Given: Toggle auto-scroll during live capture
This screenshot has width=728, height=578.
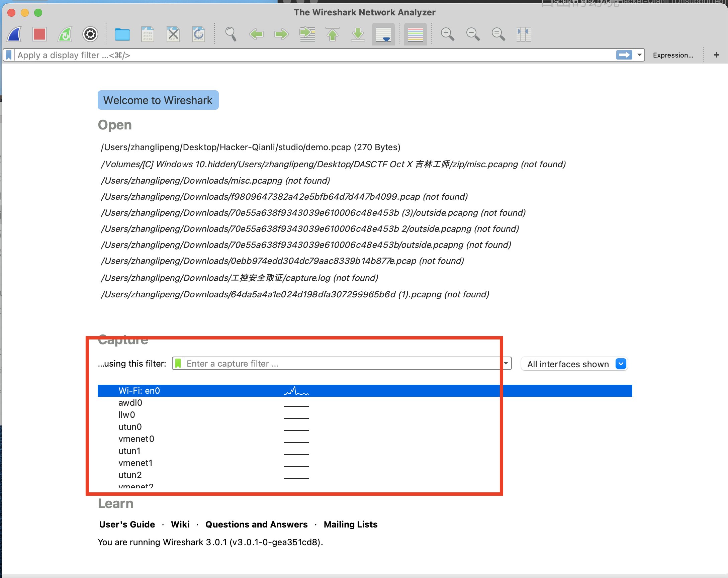Looking at the screenshot, I should coord(383,34).
